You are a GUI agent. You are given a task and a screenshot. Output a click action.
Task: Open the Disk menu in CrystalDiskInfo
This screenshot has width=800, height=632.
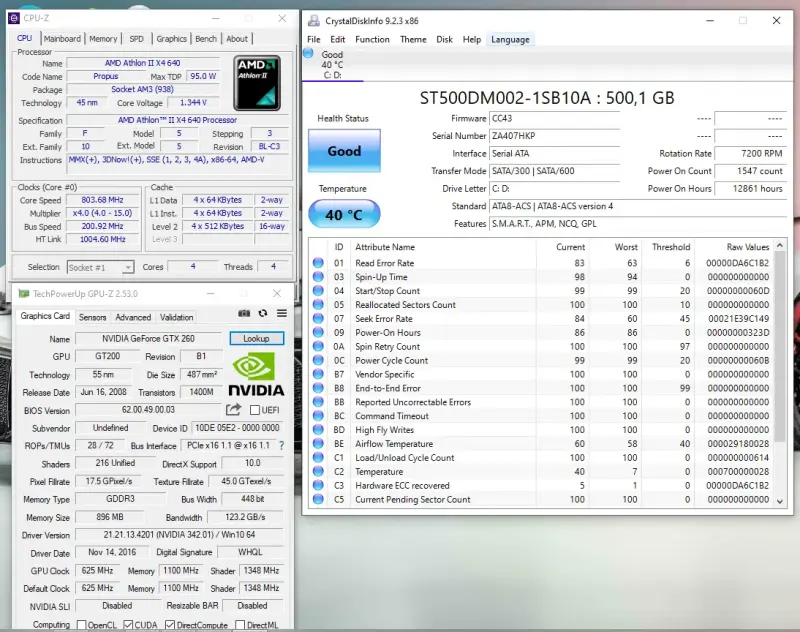pyautogui.click(x=444, y=39)
